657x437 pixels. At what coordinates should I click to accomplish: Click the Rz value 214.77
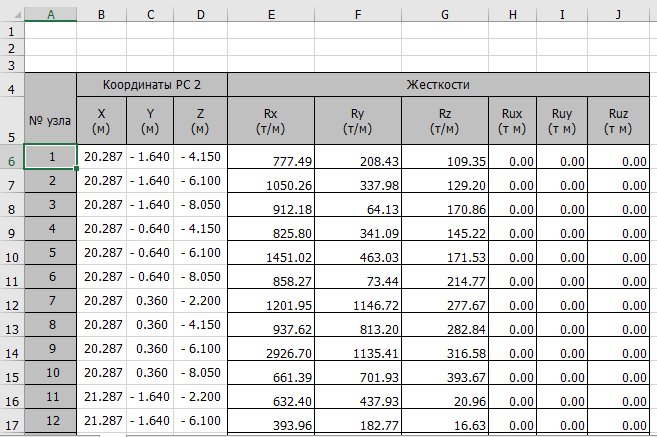[445, 277]
